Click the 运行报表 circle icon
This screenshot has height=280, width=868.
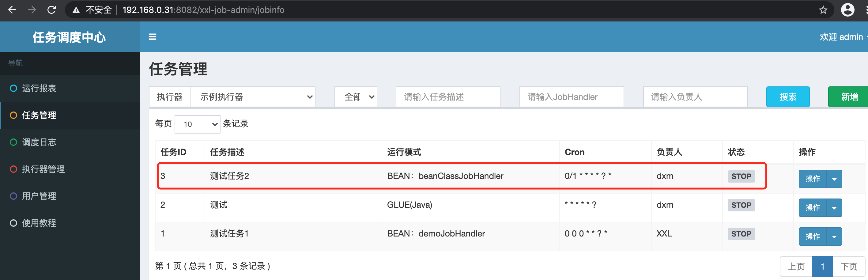[13, 88]
